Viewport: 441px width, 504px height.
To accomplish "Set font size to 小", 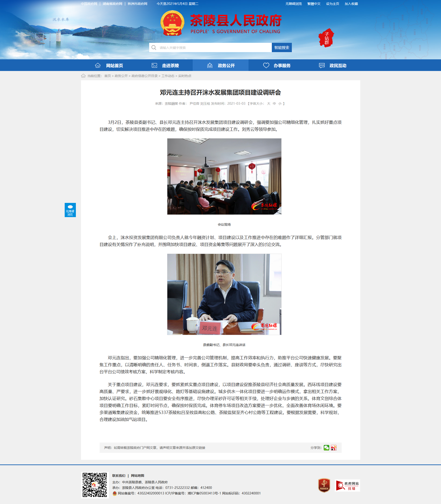I will (280, 104).
